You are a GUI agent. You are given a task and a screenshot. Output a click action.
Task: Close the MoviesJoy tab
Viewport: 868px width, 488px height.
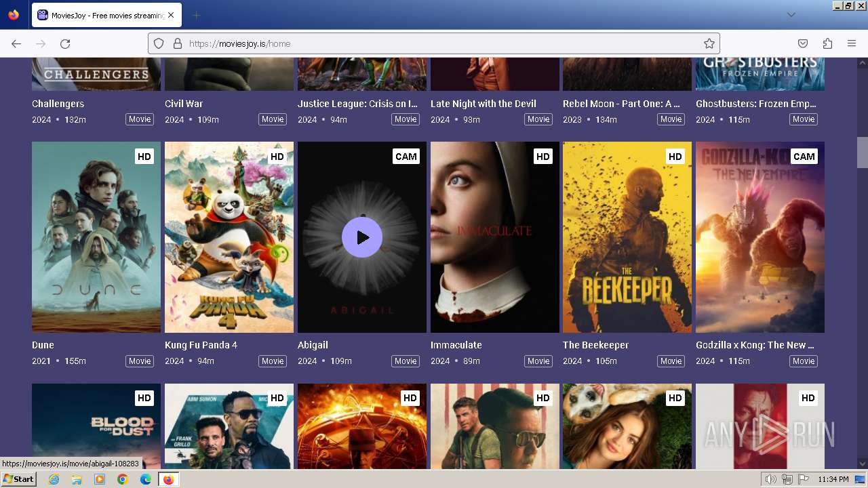(x=171, y=15)
